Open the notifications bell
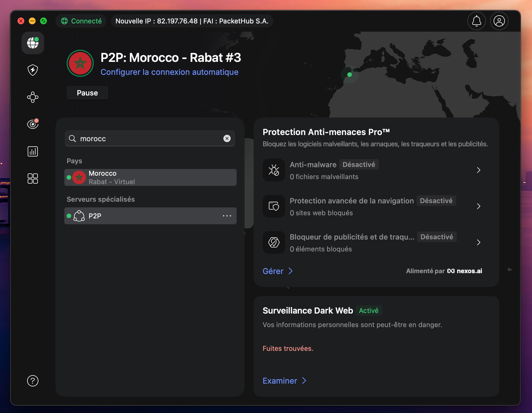The height and width of the screenshot is (413, 532). pos(476,21)
